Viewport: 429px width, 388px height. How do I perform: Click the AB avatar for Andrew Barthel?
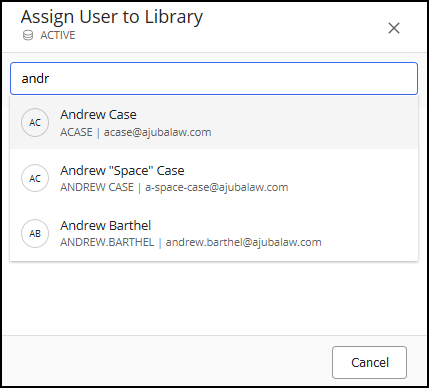[x=35, y=233]
